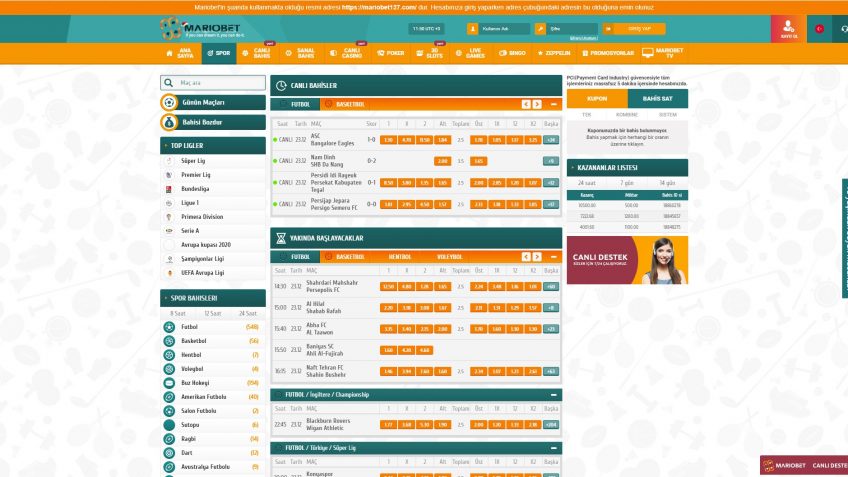Open the user registration icon (Kayıt Ol)
Screen dimensions: 848x477
click(x=788, y=28)
